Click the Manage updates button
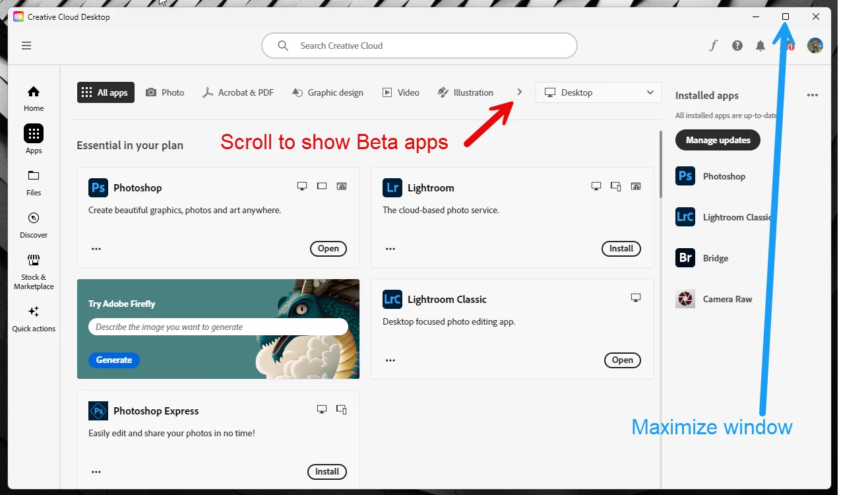Screen dimensions: 868x495 pyautogui.click(x=718, y=140)
